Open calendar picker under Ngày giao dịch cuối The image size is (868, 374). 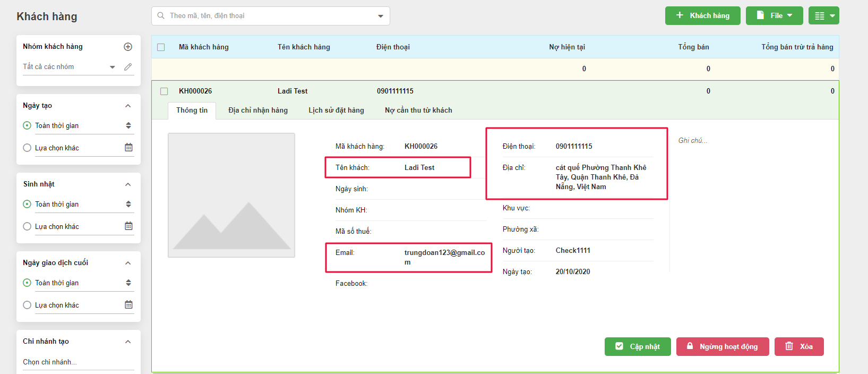tap(128, 305)
